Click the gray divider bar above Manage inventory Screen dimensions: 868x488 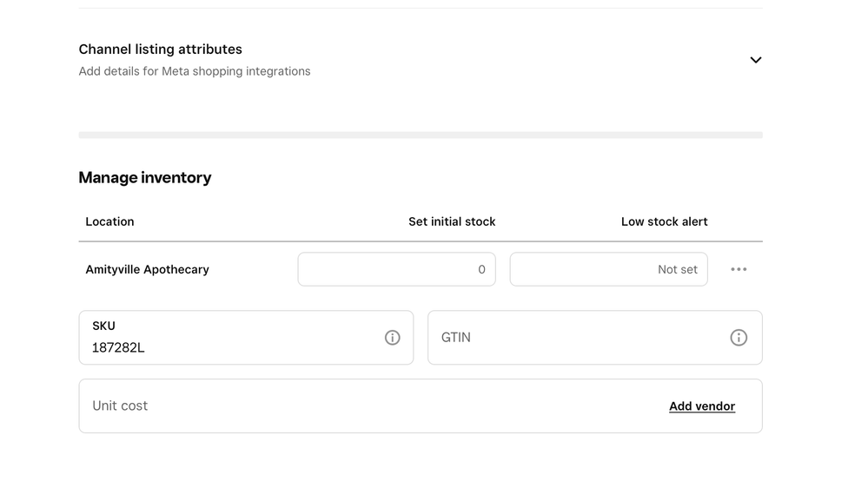[421, 135]
